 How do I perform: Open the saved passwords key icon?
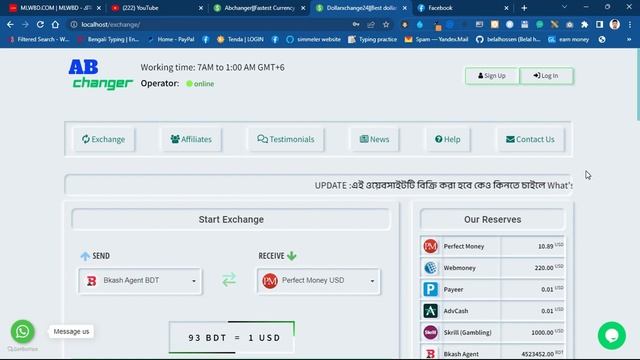click(356, 24)
